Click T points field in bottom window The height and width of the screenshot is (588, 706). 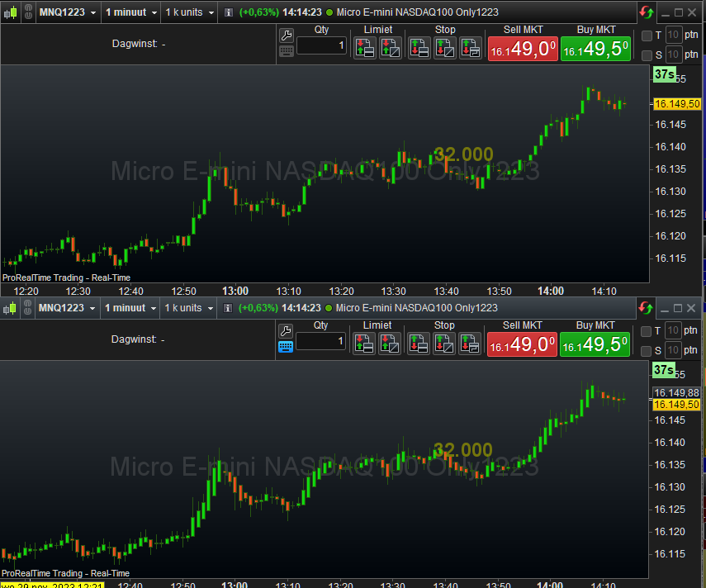tap(672, 331)
